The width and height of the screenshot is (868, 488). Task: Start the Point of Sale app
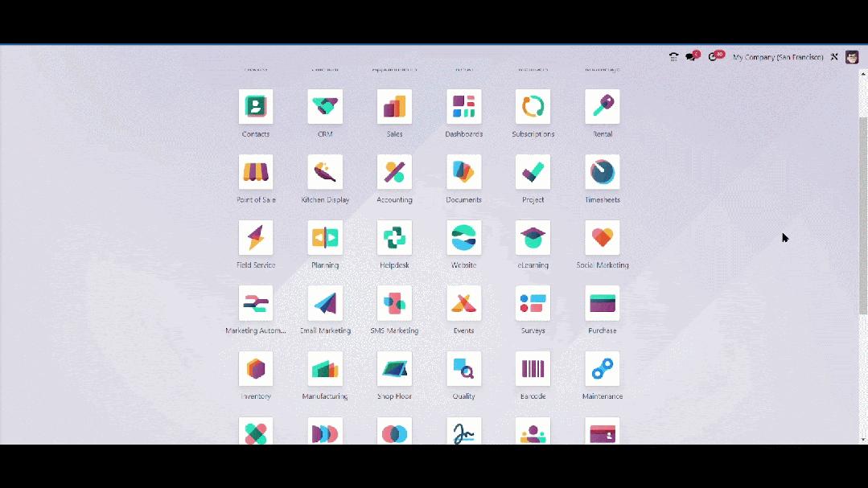coord(255,171)
